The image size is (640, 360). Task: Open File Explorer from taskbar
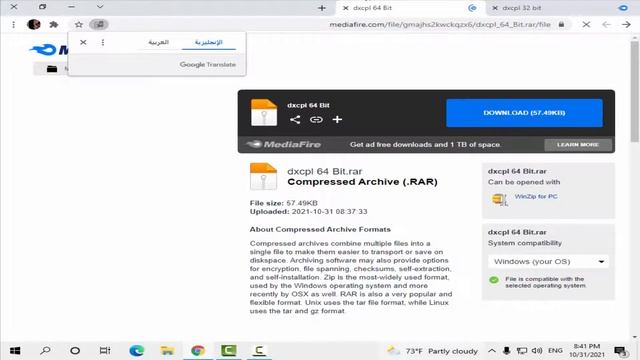pyautogui.click(x=167, y=351)
